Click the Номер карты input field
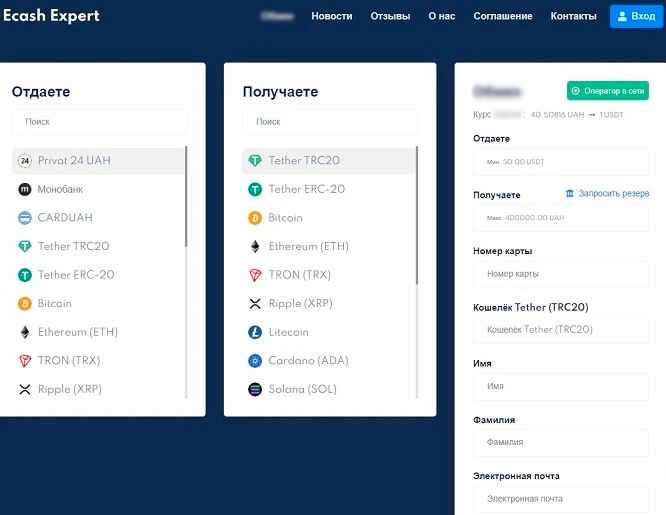This screenshot has width=666, height=515. [561, 274]
